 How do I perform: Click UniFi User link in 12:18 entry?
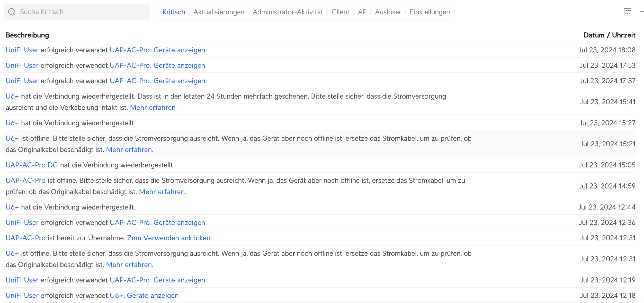[22, 296]
